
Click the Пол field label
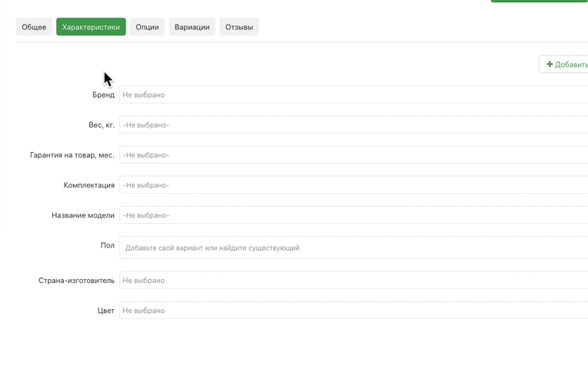click(x=107, y=245)
